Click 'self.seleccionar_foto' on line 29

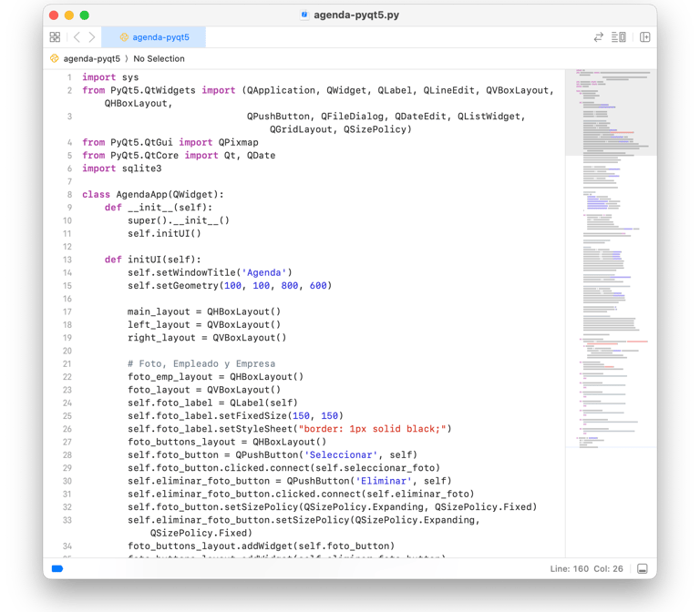tap(375, 468)
